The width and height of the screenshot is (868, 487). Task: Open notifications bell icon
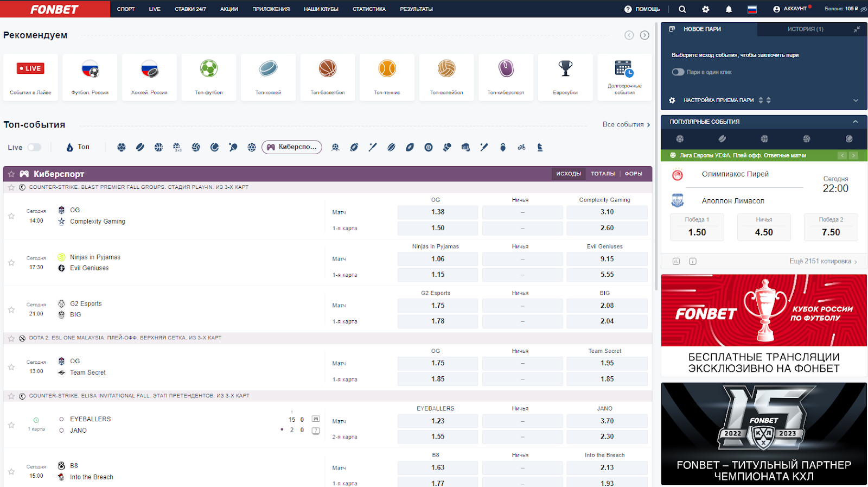tap(729, 9)
